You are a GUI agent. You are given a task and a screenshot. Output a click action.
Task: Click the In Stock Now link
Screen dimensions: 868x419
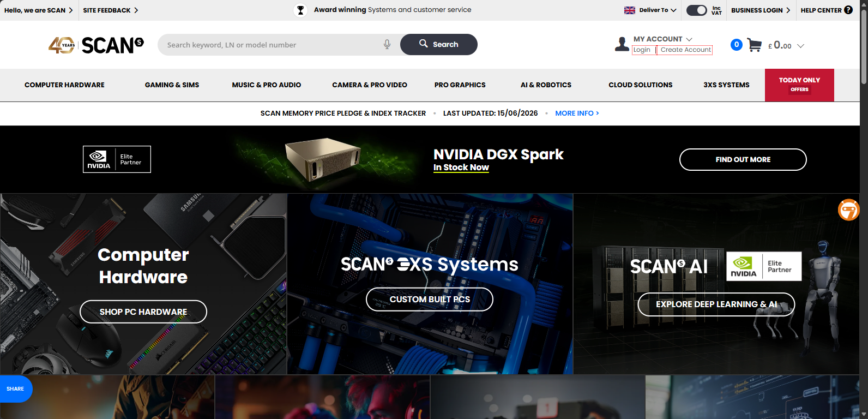(461, 167)
